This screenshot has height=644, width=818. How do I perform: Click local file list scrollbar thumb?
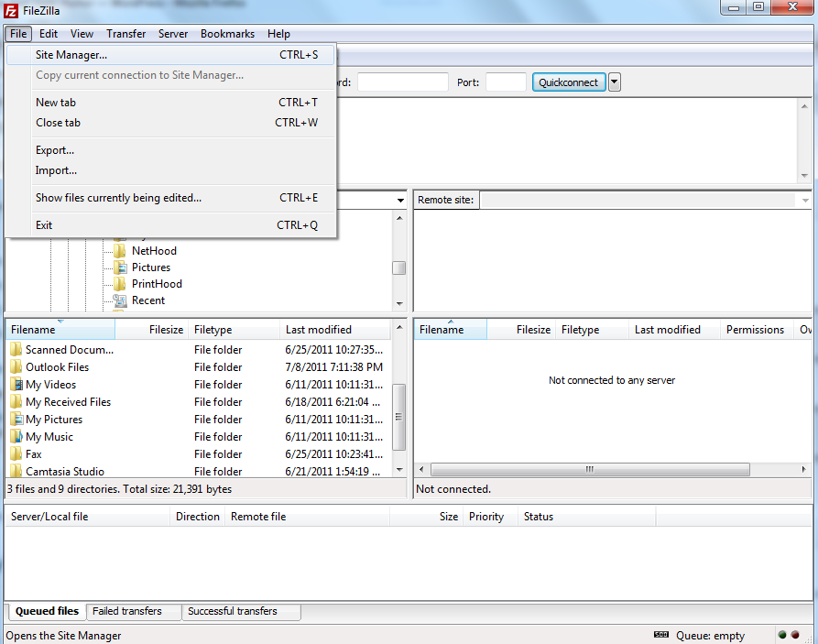tap(399, 417)
